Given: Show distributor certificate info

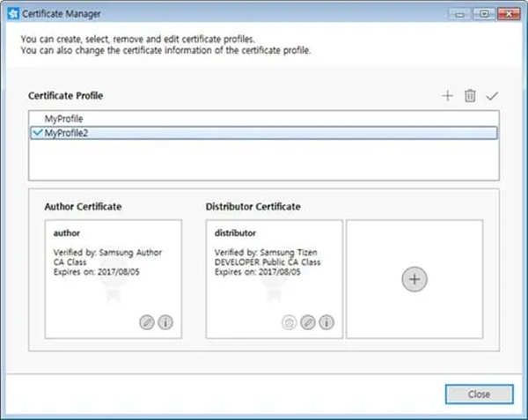Looking at the screenshot, I should tap(326, 322).
